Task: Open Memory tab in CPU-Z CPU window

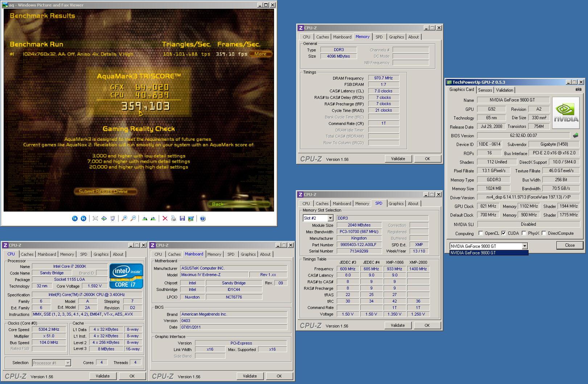Action: [67, 254]
